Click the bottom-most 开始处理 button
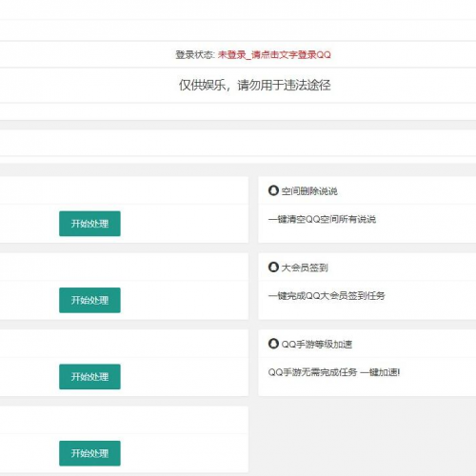 (x=89, y=453)
